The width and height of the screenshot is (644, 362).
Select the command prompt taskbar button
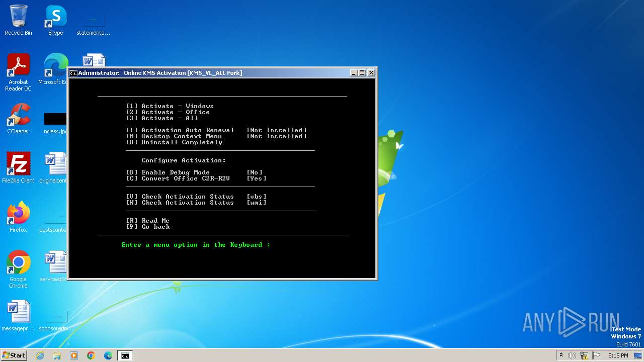(x=125, y=355)
